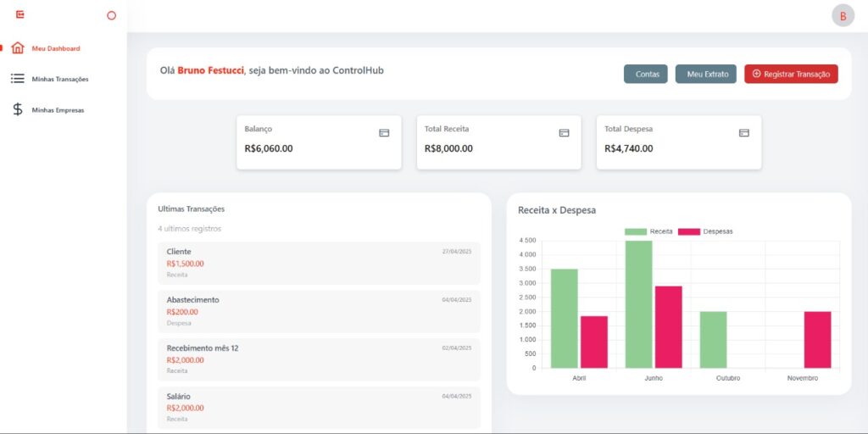This screenshot has height=434, width=868.
Task: Click the red circle sidebar toggle
Action: [111, 15]
